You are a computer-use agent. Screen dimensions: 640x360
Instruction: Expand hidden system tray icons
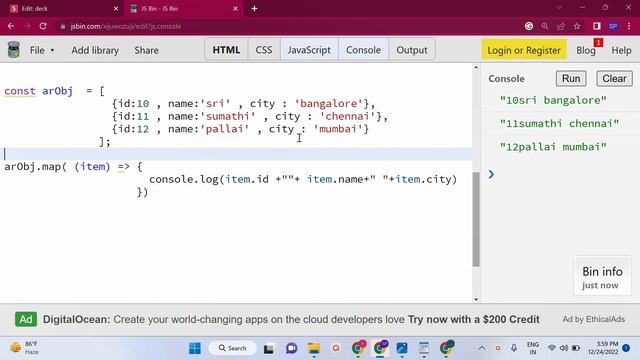coord(482,348)
